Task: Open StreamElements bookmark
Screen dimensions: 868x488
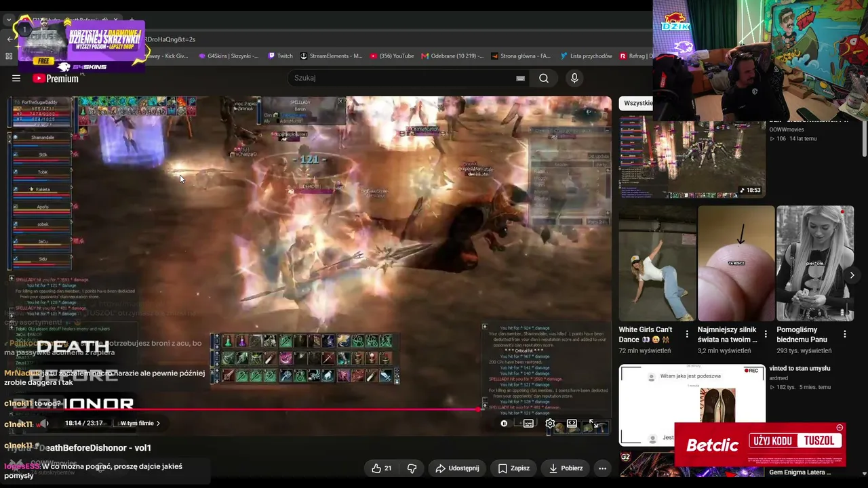Action: pyautogui.click(x=331, y=56)
